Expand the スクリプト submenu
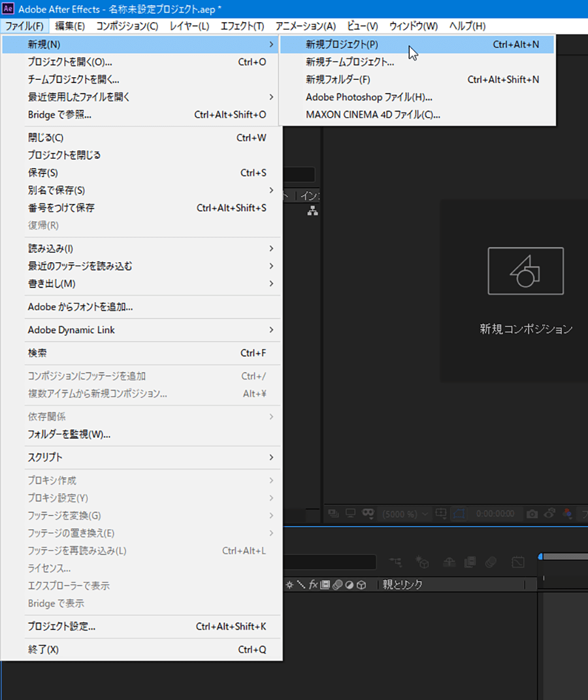The width and height of the screenshot is (588, 700). click(x=140, y=457)
